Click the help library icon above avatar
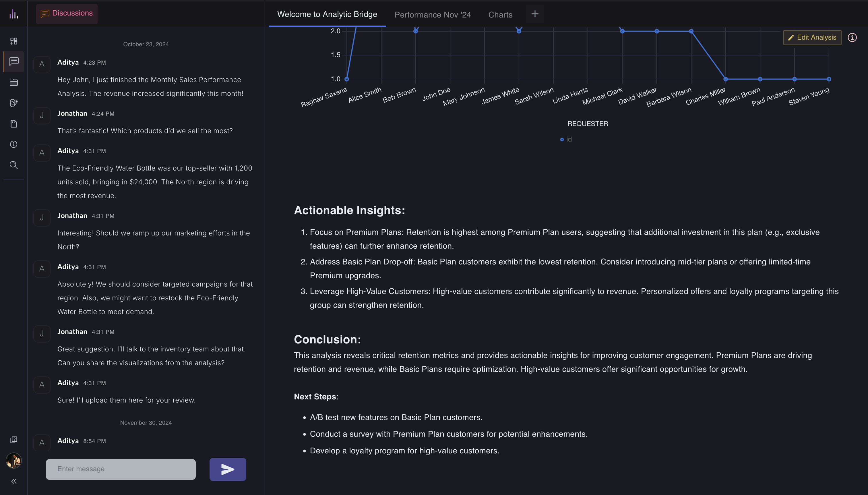 click(x=13, y=440)
